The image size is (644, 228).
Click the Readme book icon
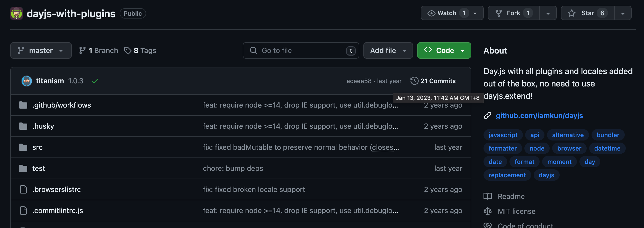(487, 196)
